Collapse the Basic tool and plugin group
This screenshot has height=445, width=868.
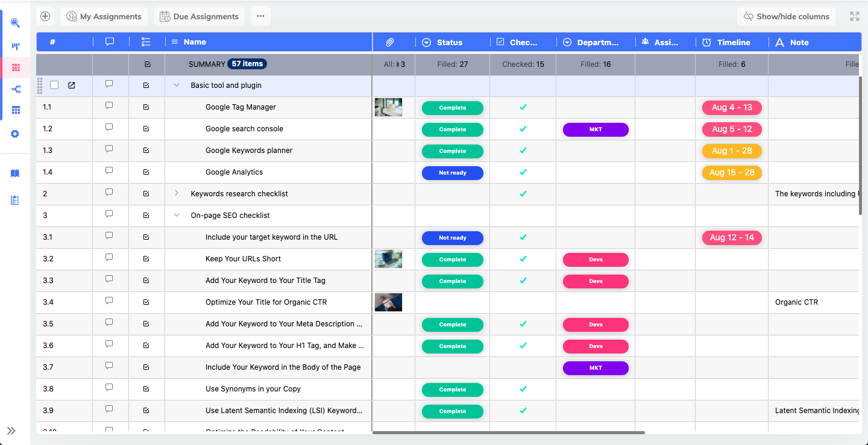pyautogui.click(x=177, y=86)
